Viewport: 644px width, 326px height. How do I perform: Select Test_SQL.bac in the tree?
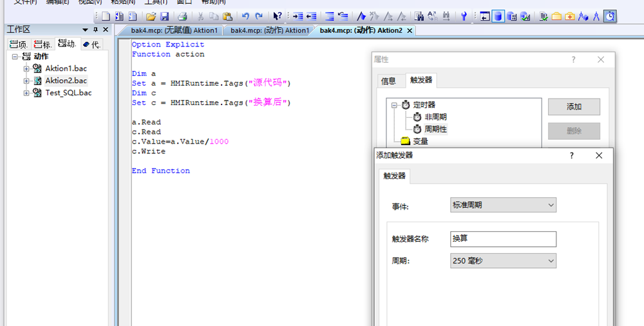pyautogui.click(x=68, y=93)
